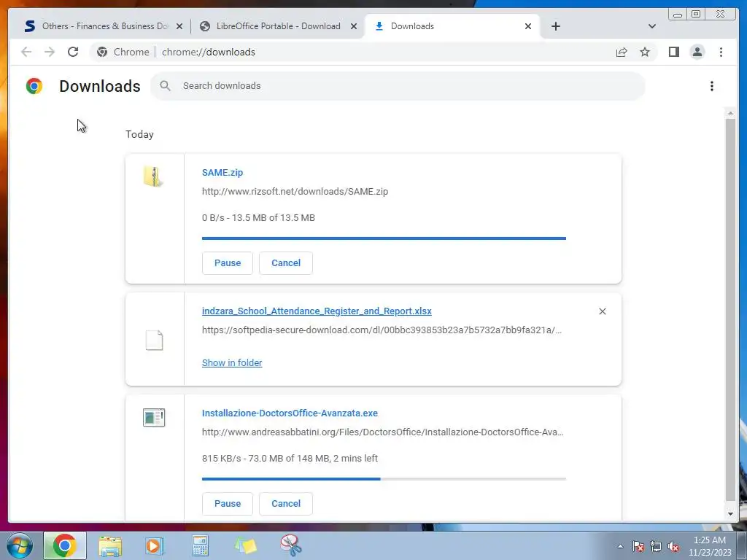Open the Calculator taskbar icon
Image resolution: width=747 pixels, height=560 pixels.
pos(200,545)
